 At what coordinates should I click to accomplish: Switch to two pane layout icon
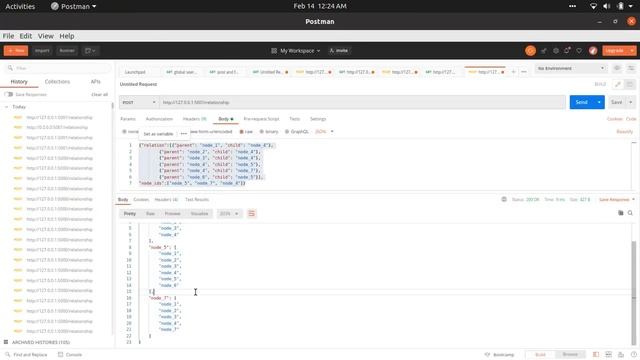coord(608,354)
